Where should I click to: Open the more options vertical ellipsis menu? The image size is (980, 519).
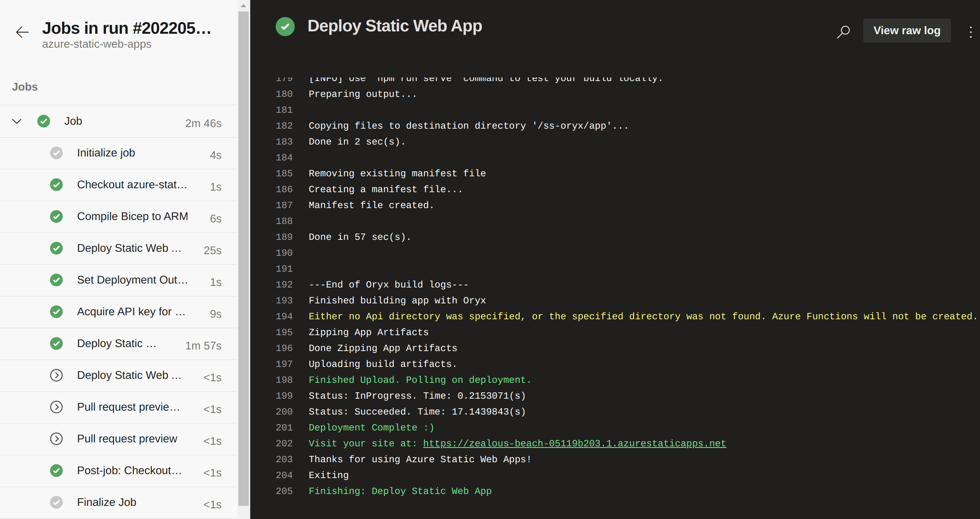click(x=970, y=32)
